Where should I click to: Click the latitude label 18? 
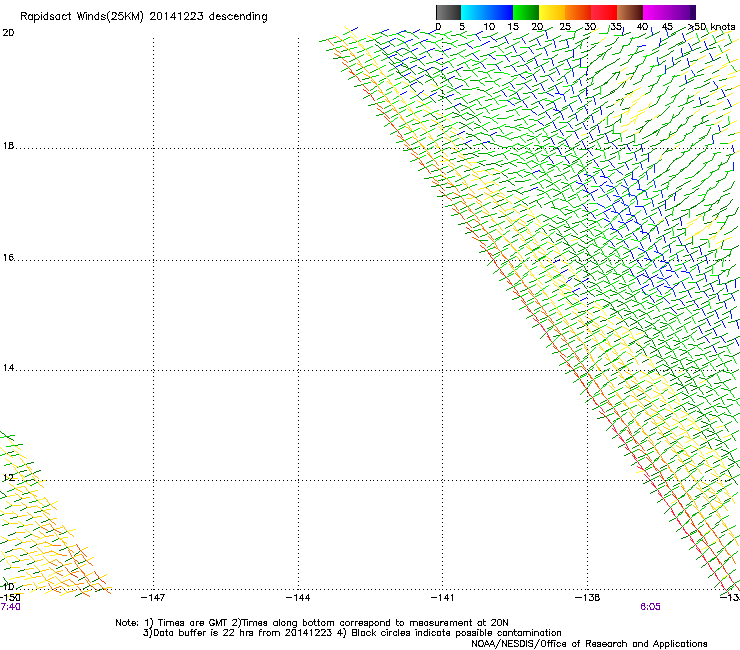pyautogui.click(x=8, y=146)
